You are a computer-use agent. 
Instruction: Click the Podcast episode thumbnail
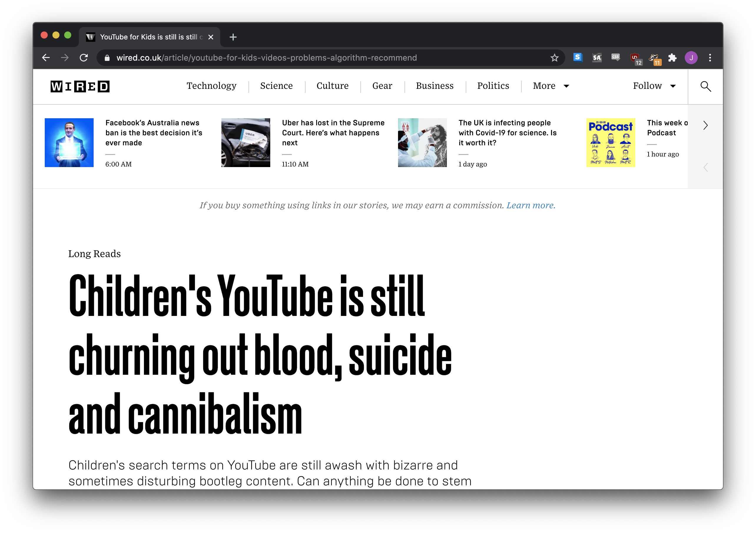611,142
